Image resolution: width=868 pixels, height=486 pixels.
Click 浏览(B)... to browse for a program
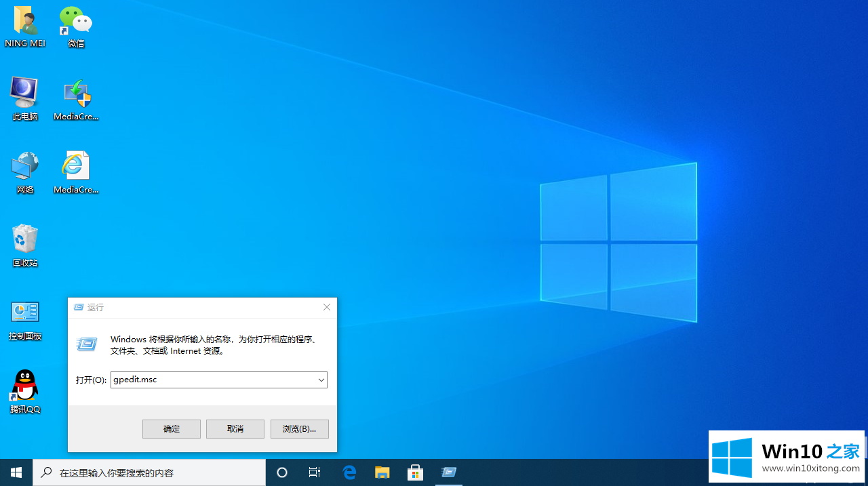299,429
